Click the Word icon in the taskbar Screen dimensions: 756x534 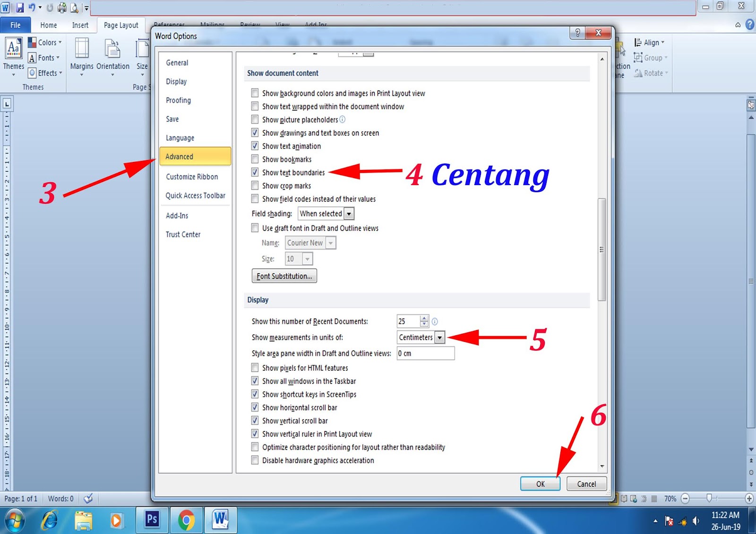point(220,519)
